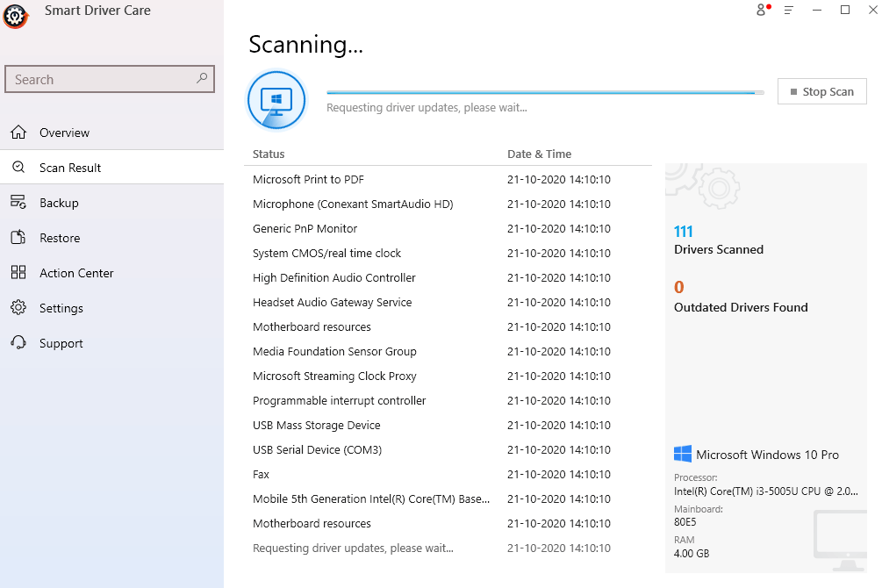Click the Restore driver icon
882x588 pixels.
click(18, 237)
